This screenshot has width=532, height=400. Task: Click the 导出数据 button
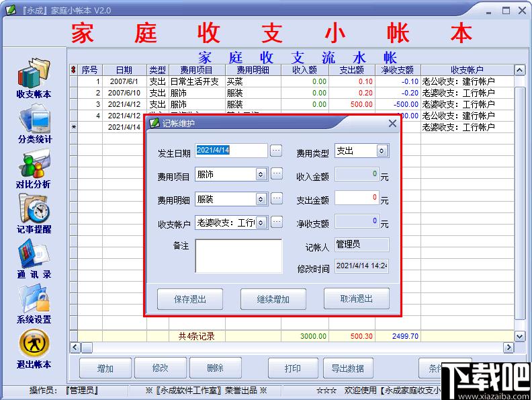point(348,368)
